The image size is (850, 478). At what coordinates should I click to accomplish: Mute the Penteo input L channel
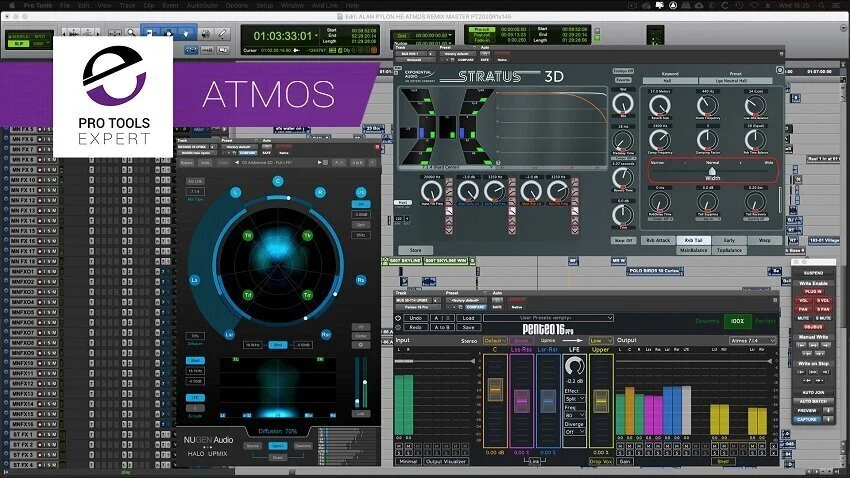tap(399, 446)
